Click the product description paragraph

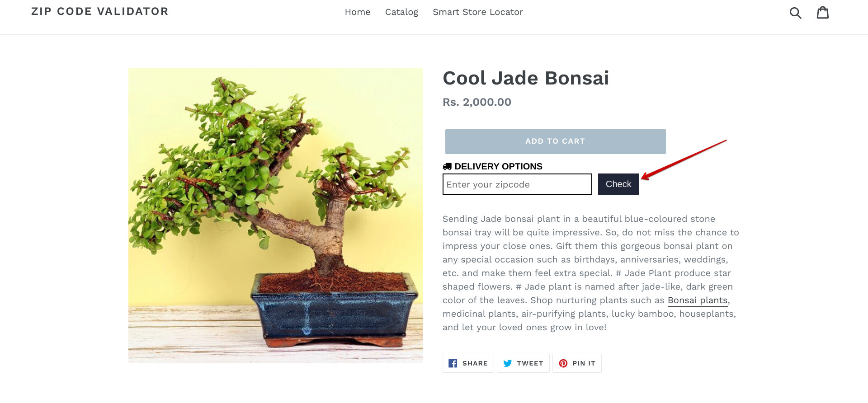pos(588,267)
